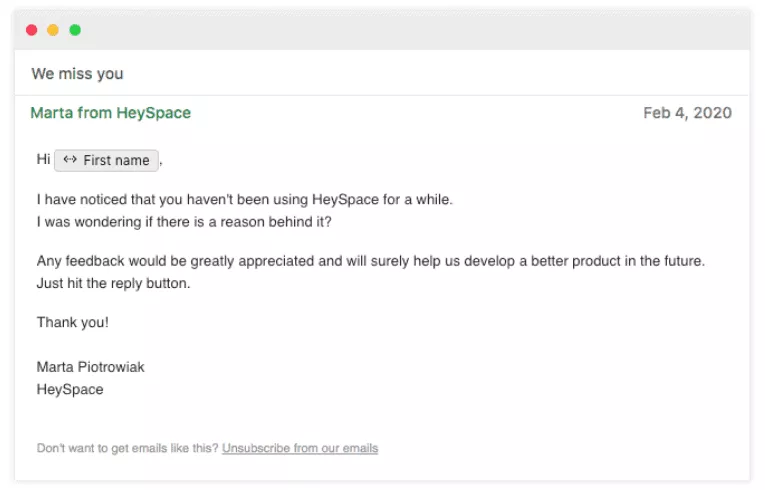This screenshot has height=490, width=765.
Task: Click the merge-tag arrows icon beside First name
Action: click(70, 160)
